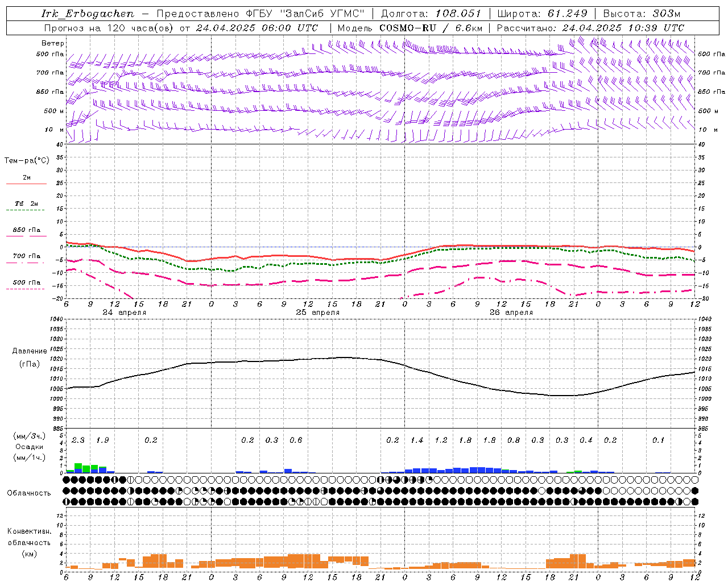This screenshot has height=582, width=728.
Task: Click the "Td 2м" dew point legend entry
Action: tap(26, 203)
